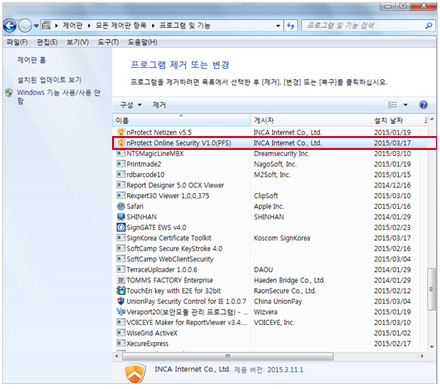The height and width of the screenshot is (389, 440).
Task: Click the Back navigation arrow button
Action: (10, 26)
